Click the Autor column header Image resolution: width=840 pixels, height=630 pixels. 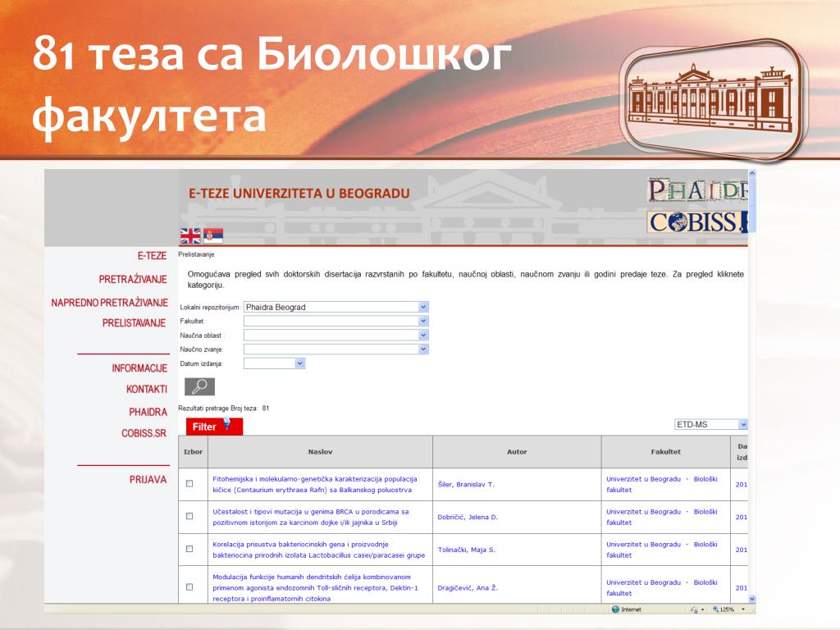coord(517,452)
